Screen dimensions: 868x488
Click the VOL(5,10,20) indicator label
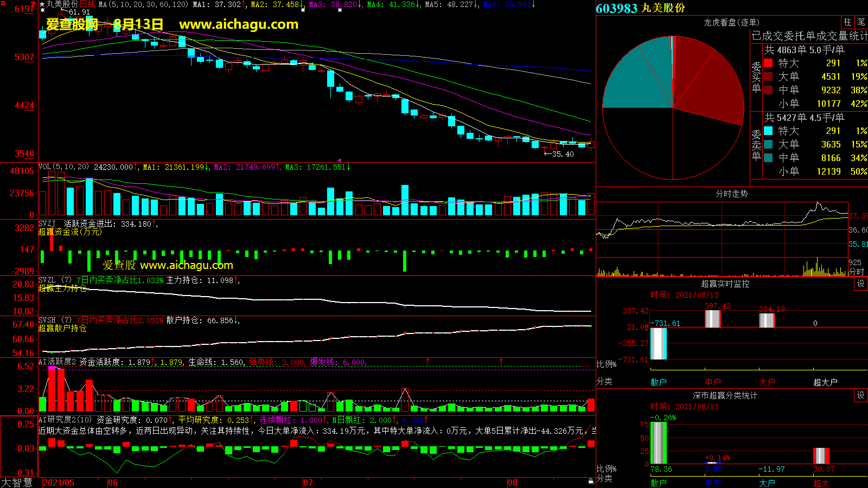coord(63,167)
